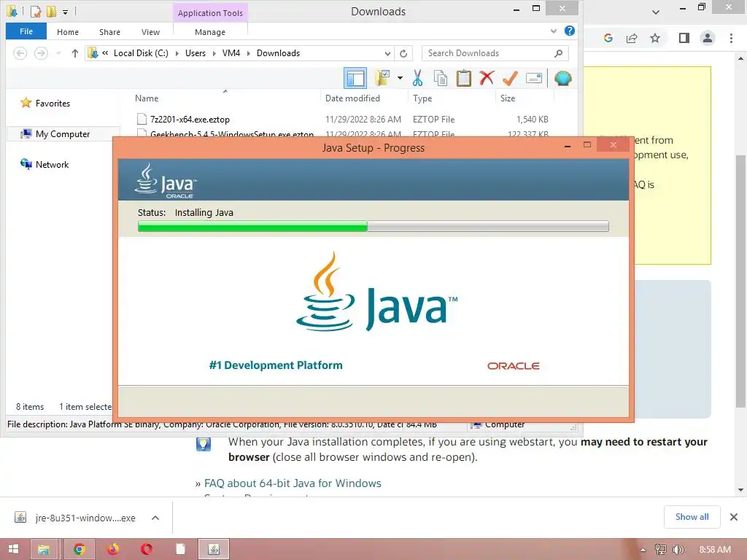This screenshot has height=560, width=747.
Task: Expand breadcrumb arrow after Users
Action: 214,53
